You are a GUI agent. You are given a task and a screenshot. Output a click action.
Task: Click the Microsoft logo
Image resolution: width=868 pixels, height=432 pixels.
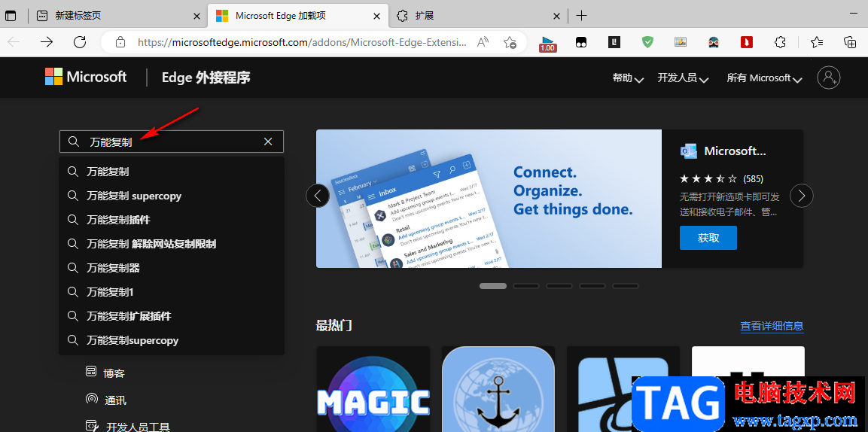point(86,77)
